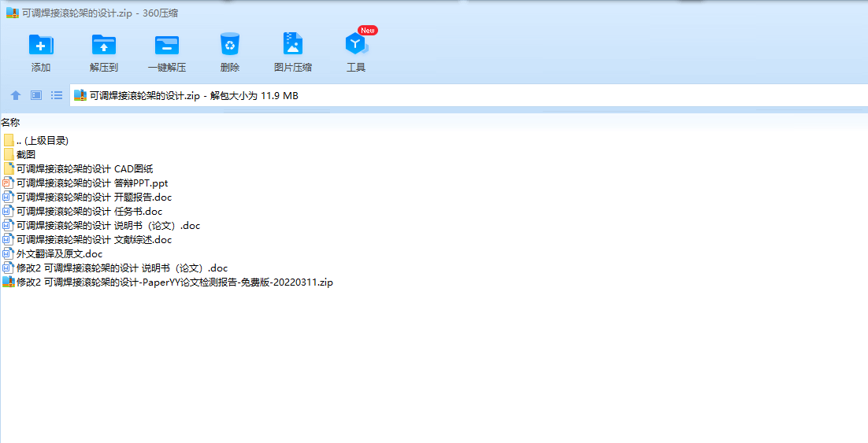Viewport: 868px width, 443px height.
Task: Click the 删除 (Delete) recycle icon
Action: click(230, 44)
